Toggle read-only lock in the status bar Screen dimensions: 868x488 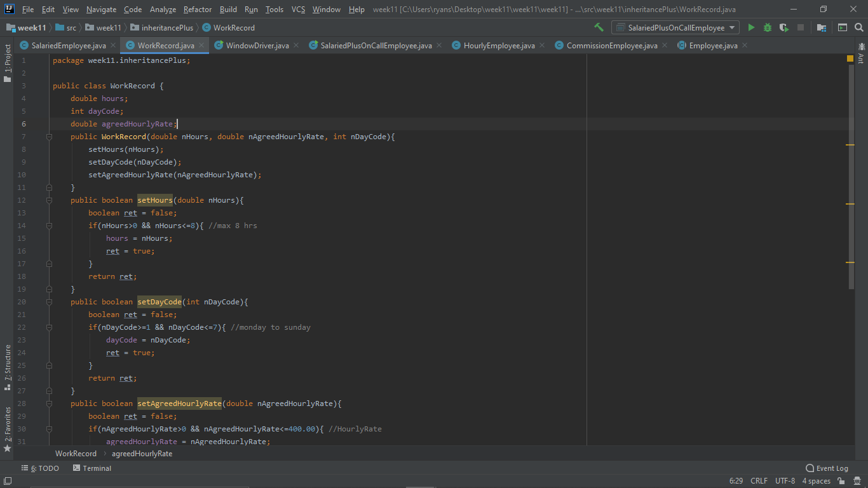click(x=841, y=482)
